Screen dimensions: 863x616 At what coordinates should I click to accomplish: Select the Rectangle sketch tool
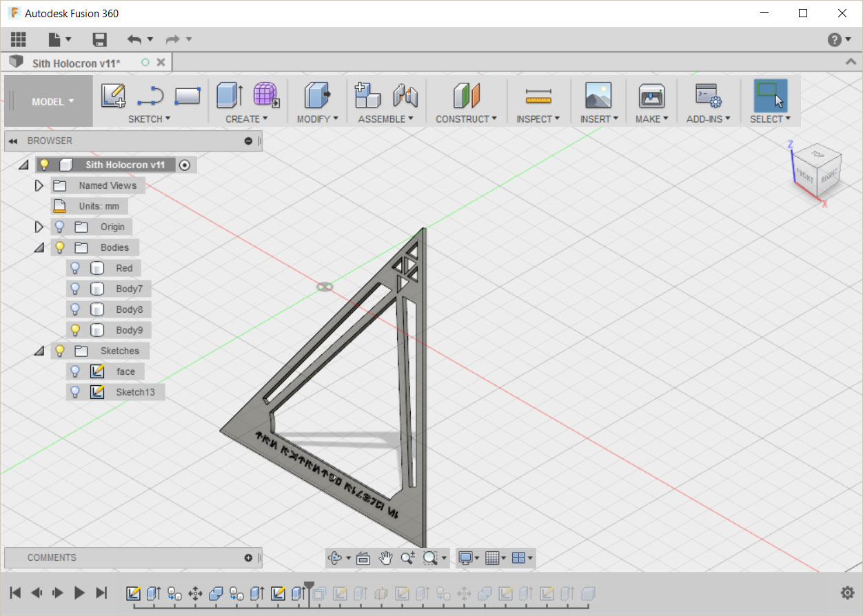click(x=187, y=96)
